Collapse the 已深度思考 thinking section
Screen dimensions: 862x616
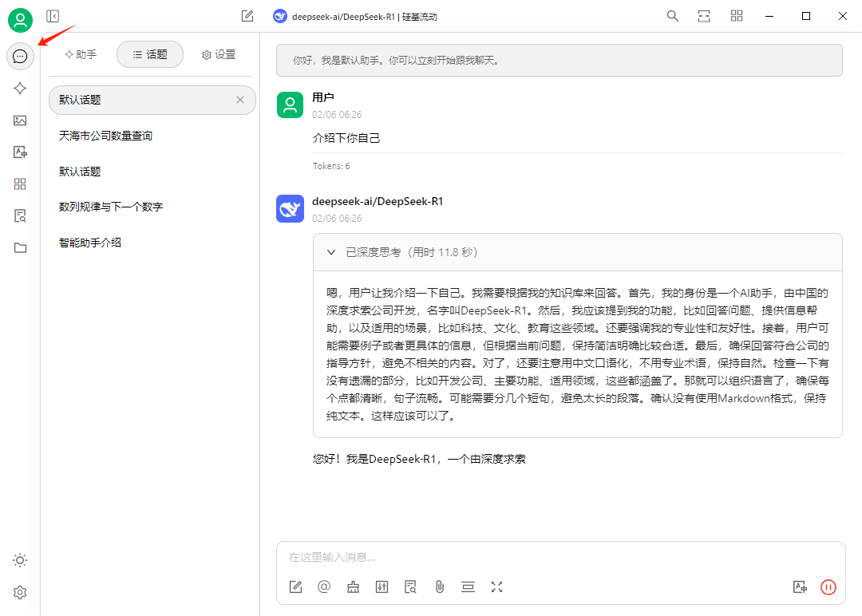tap(330, 251)
